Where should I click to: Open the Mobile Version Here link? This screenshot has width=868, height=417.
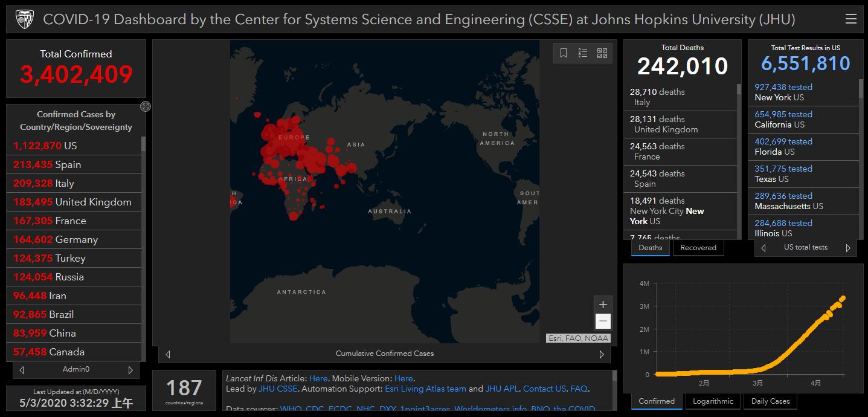pyautogui.click(x=403, y=378)
